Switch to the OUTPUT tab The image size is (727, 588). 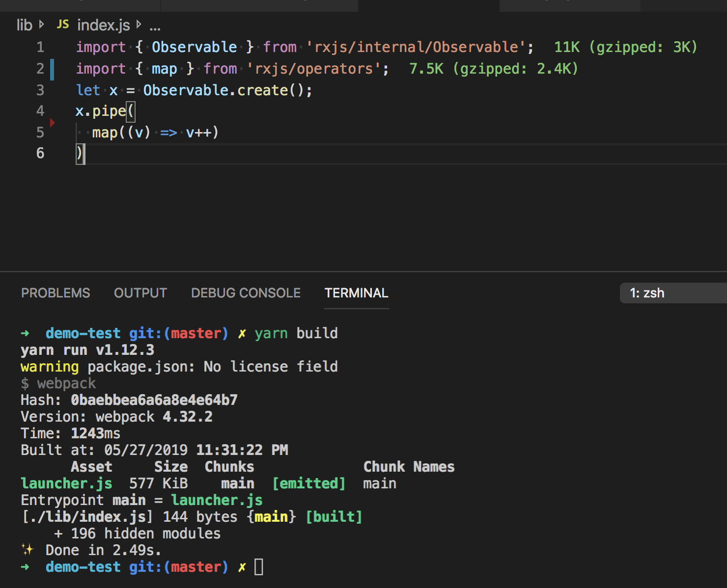tap(140, 293)
